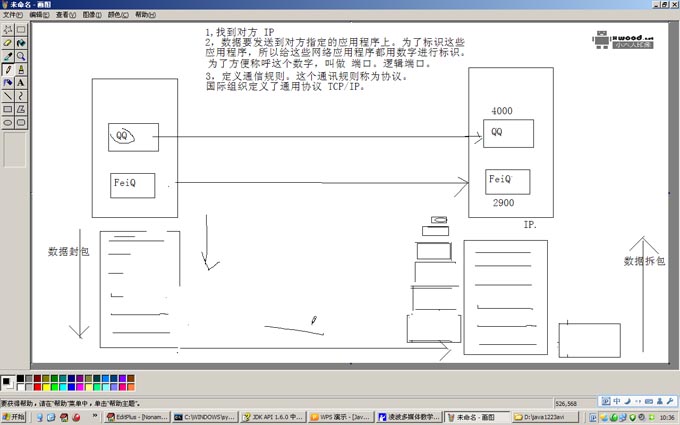
Task: Click the red ball quick launch icon
Action: pyautogui.click(x=76, y=417)
